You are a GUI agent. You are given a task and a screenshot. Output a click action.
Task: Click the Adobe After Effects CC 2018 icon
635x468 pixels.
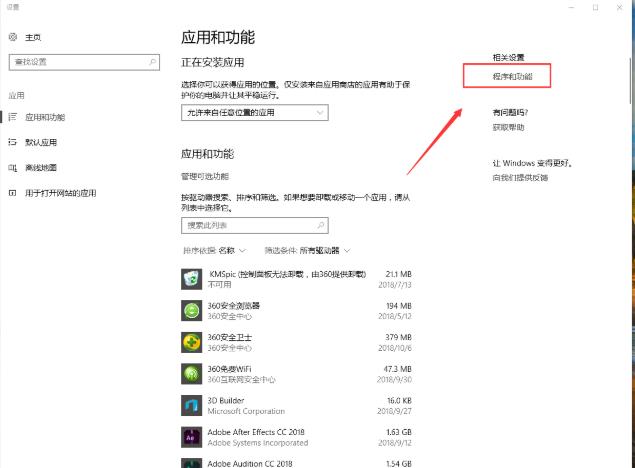[x=191, y=437]
